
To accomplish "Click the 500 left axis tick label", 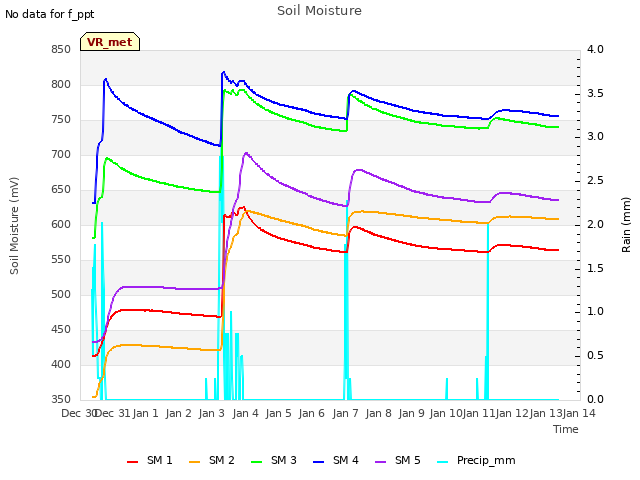I will click(61, 295).
